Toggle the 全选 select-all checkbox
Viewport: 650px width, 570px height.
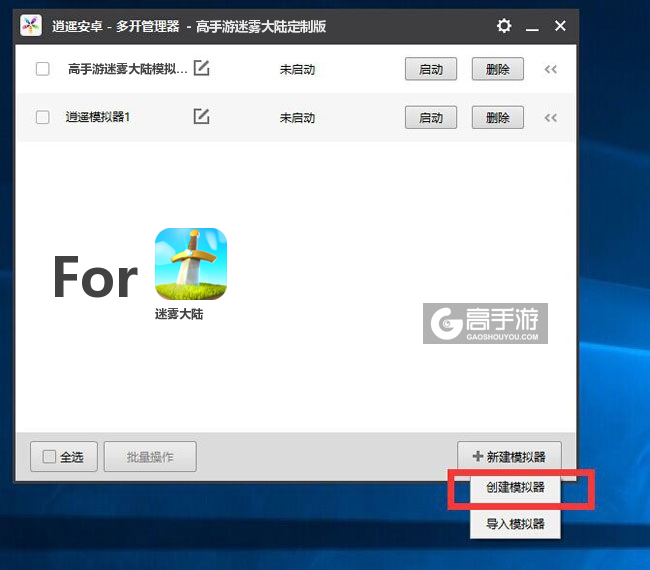pyautogui.click(x=49, y=457)
